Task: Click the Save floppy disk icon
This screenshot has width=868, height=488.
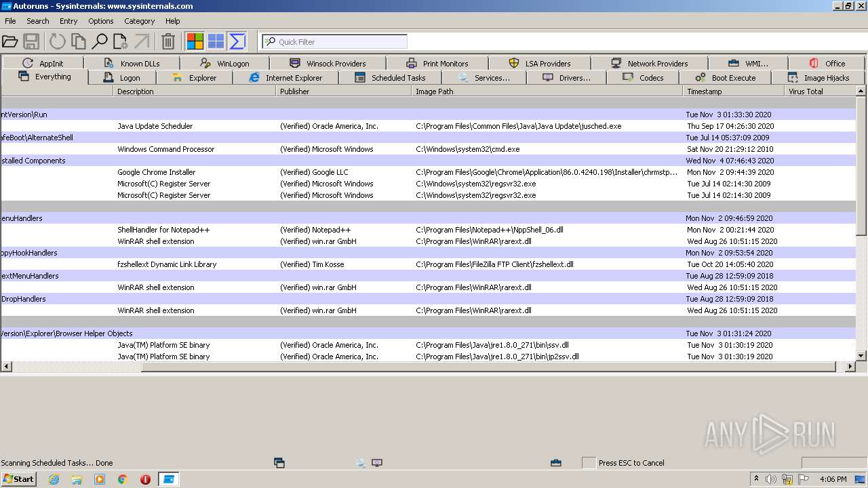Action: 31,41
